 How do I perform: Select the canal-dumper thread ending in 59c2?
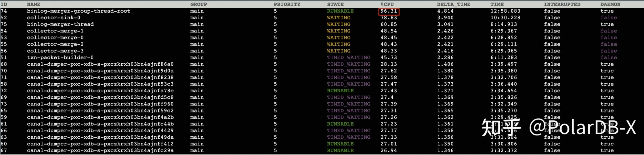pyautogui.click(x=100, y=110)
